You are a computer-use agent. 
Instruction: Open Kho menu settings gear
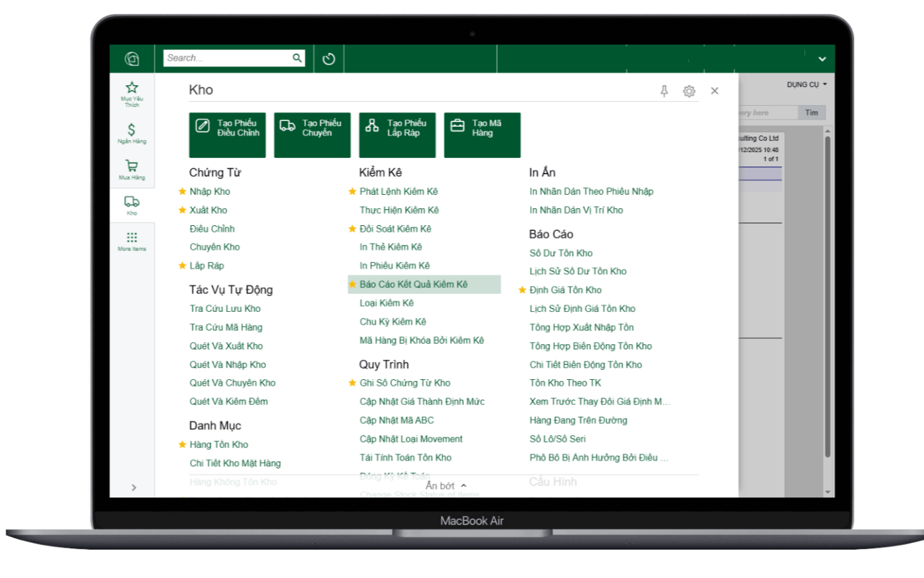click(689, 91)
